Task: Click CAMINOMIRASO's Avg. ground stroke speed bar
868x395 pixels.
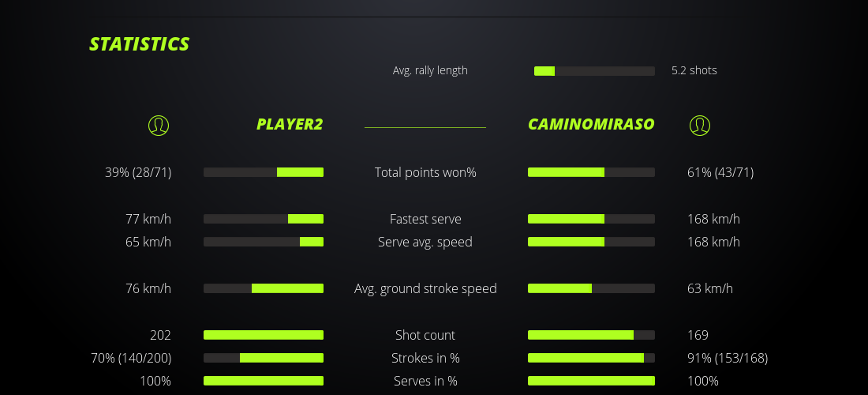Action: [591, 288]
